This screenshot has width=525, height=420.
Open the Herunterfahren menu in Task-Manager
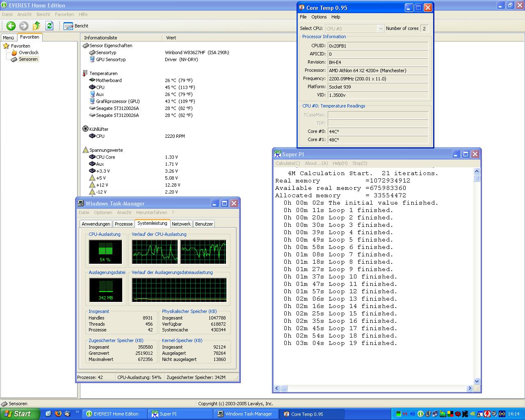(x=152, y=212)
